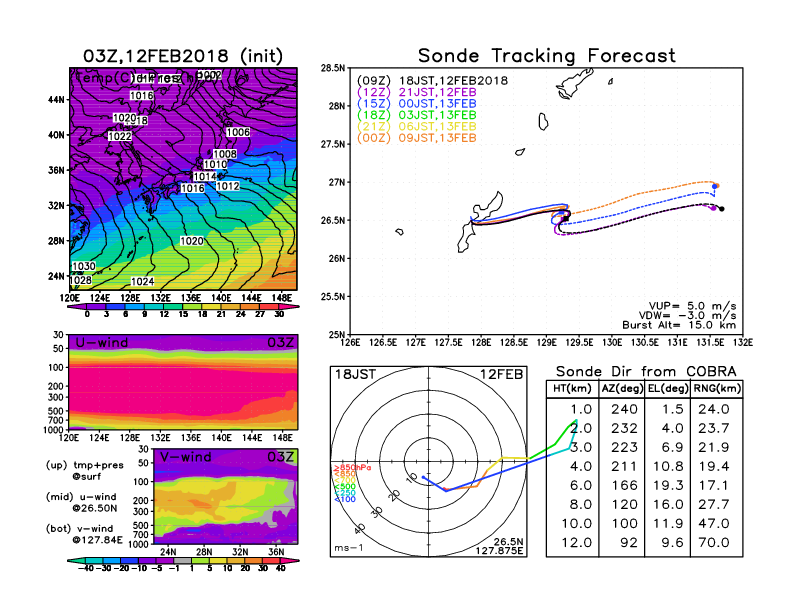This screenshot has height=612, width=792.
Task: Select the height value '12.0' in the table
Action: coord(576,543)
